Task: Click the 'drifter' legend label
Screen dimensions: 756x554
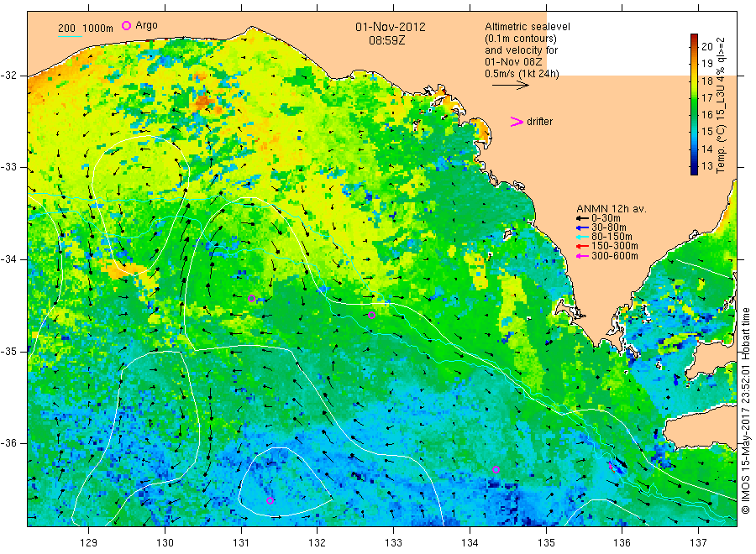Action: pyautogui.click(x=539, y=122)
